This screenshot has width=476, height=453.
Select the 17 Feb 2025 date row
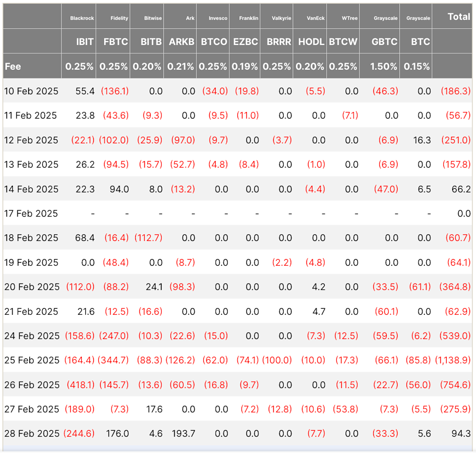(238, 213)
